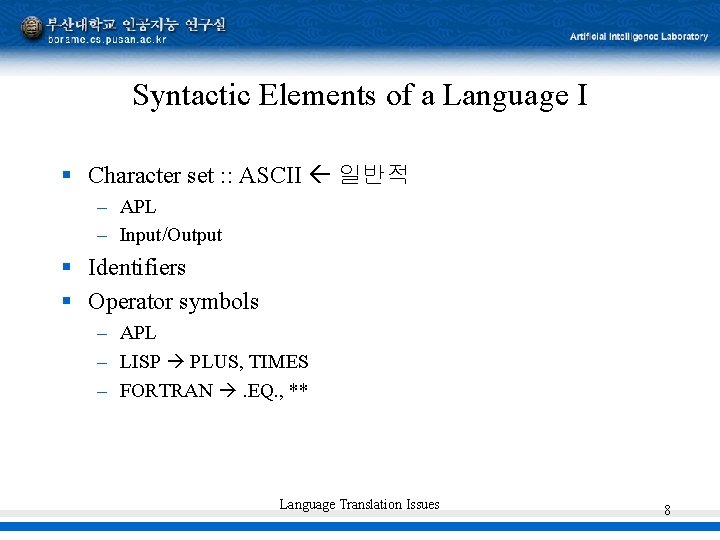720x540 pixels.
Task: Click the Operator symbols bullet
Action: click(173, 303)
